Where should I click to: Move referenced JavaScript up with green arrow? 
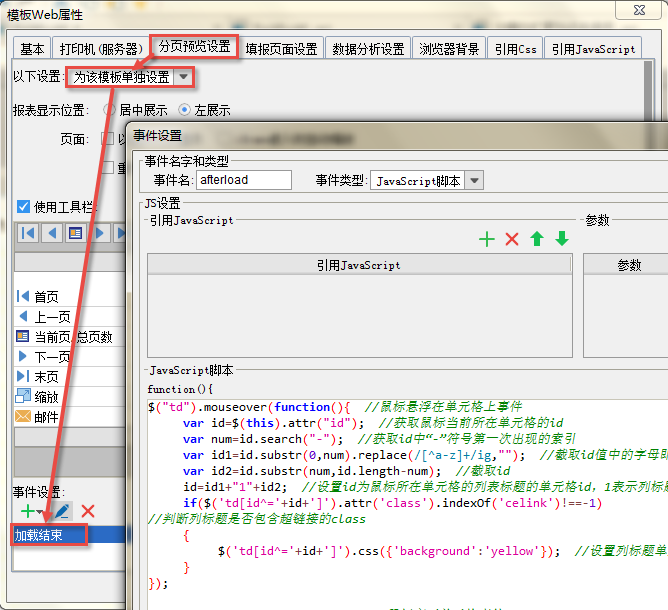tap(537, 239)
